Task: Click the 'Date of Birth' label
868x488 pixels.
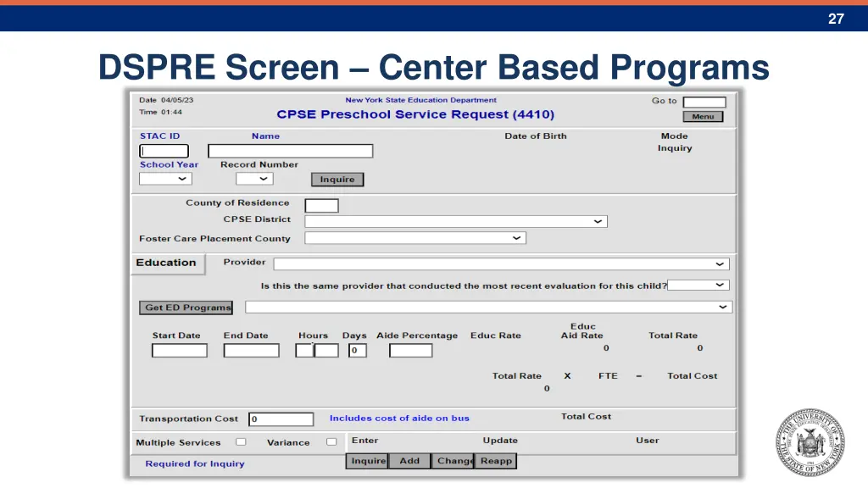Action: click(x=536, y=136)
